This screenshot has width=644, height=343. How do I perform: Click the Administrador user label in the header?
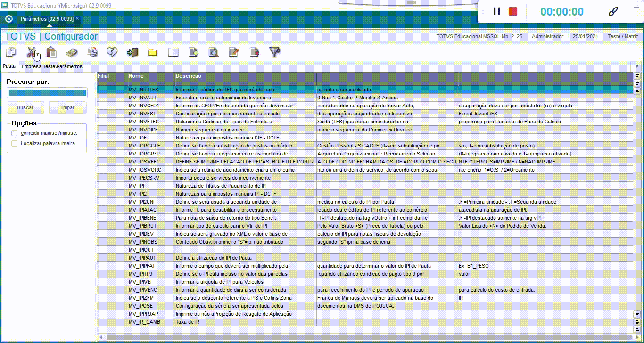tap(547, 36)
